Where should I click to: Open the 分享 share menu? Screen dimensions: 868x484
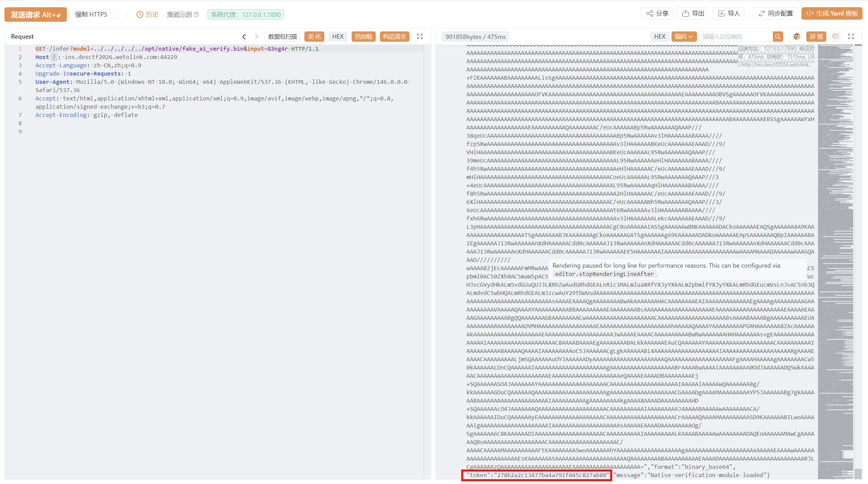click(x=657, y=13)
